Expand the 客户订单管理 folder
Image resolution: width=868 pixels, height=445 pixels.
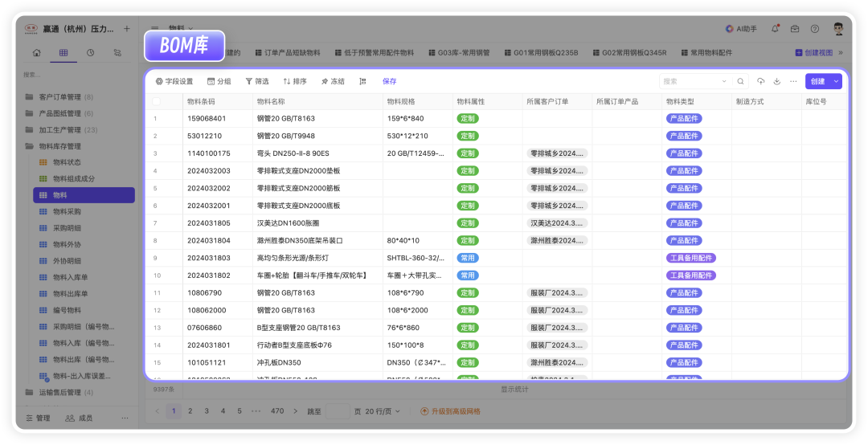click(29, 96)
